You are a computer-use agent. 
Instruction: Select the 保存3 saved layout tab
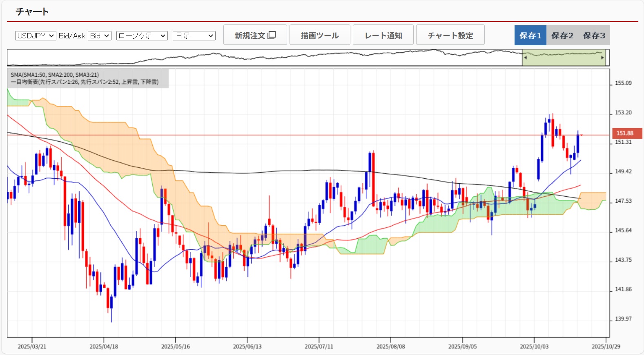pos(594,35)
